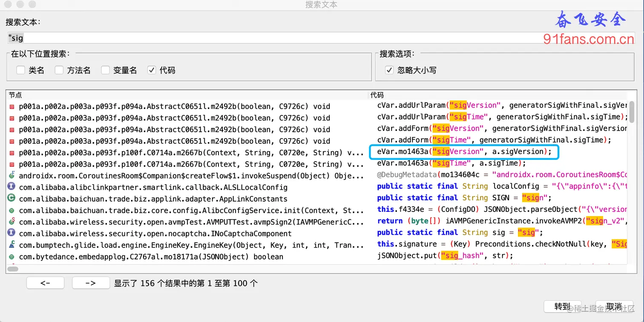Image resolution: width=644 pixels, height=322 pixels.
Task: Uncheck the 代码 search location checkbox
Action: click(152, 70)
